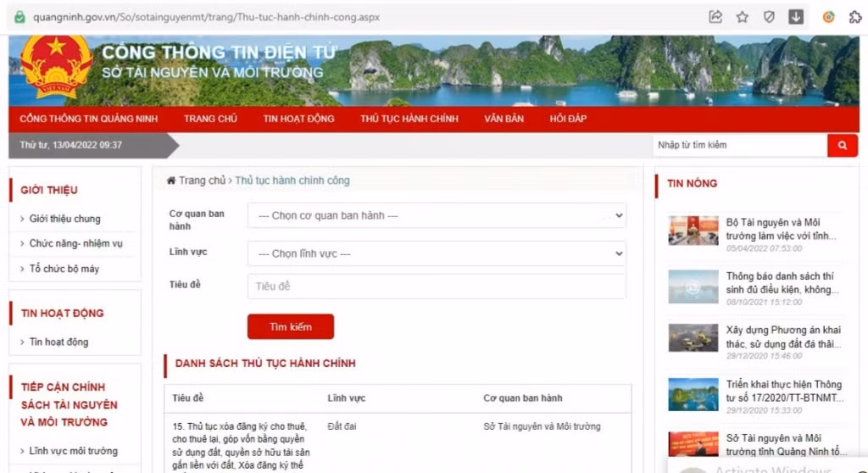Open Cổng thông tin Quảng Ninh menu
This screenshot has width=868, height=473.
(88, 119)
